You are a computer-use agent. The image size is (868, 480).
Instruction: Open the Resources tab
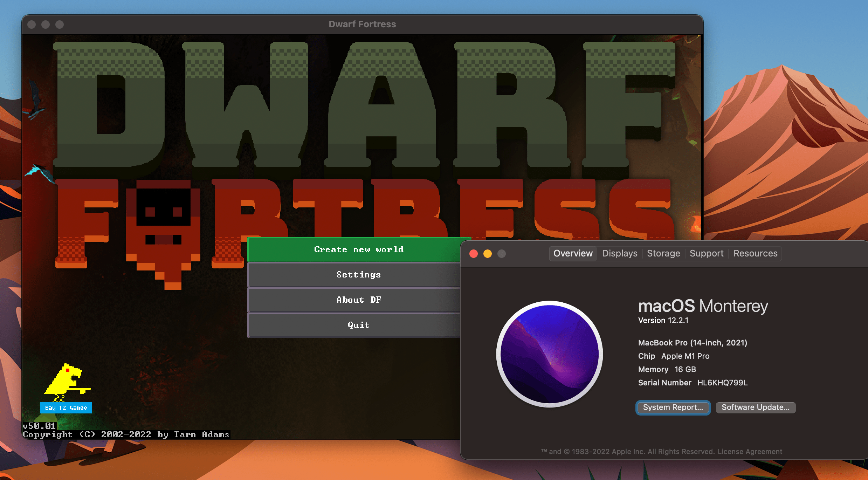tap(755, 253)
